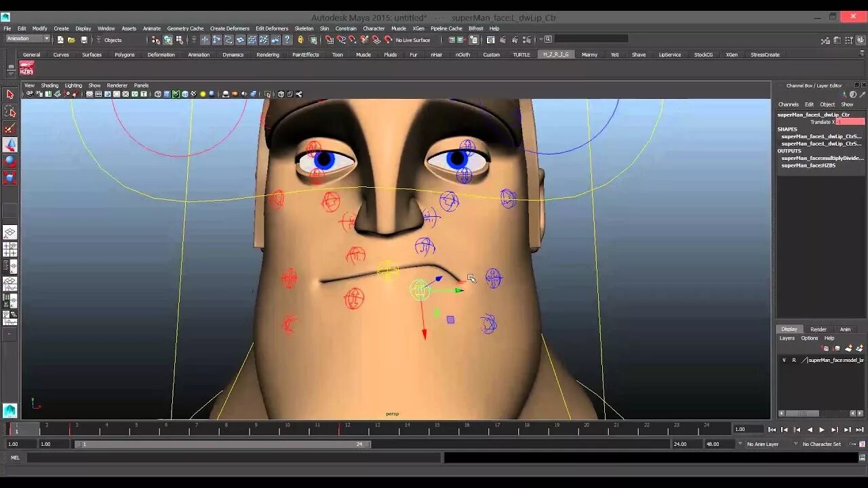Open Channels menu in Channel Box

pos(788,104)
